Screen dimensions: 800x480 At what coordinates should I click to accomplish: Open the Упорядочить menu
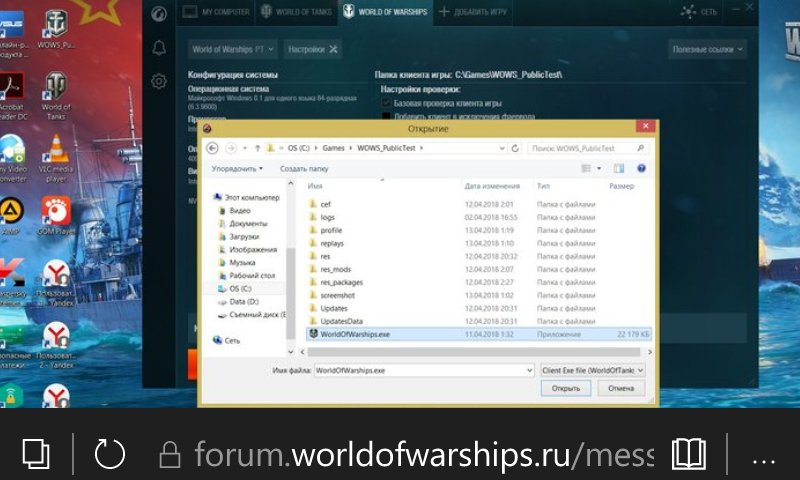click(237, 168)
